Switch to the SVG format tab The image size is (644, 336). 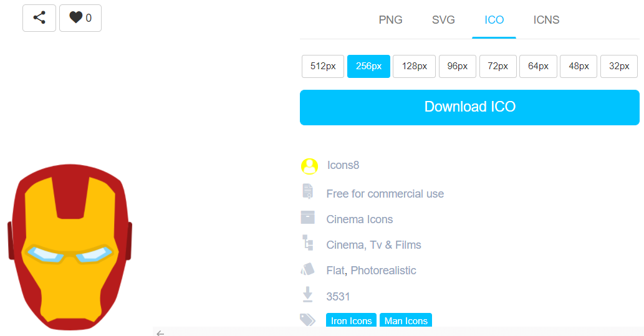pyautogui.click(x=443, y=20)
